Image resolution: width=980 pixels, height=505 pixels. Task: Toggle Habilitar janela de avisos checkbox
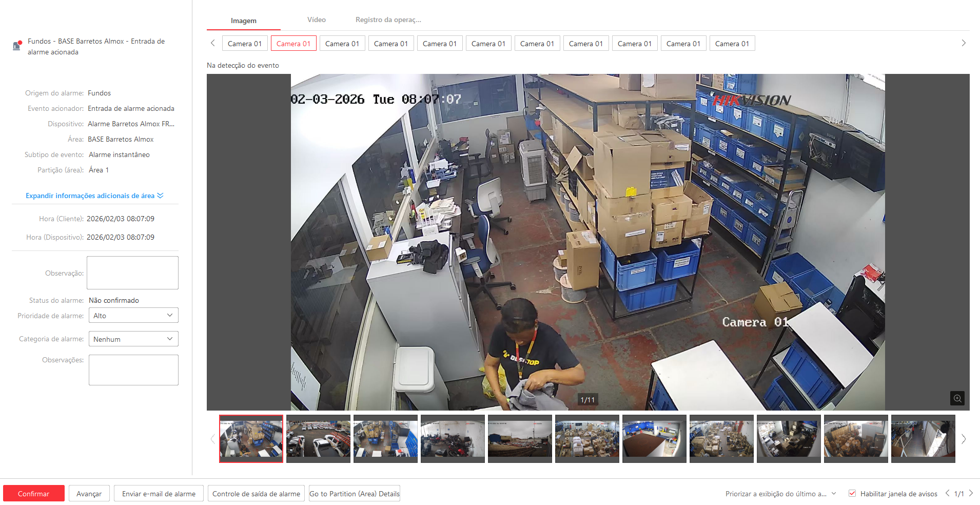tap(852, 493)
